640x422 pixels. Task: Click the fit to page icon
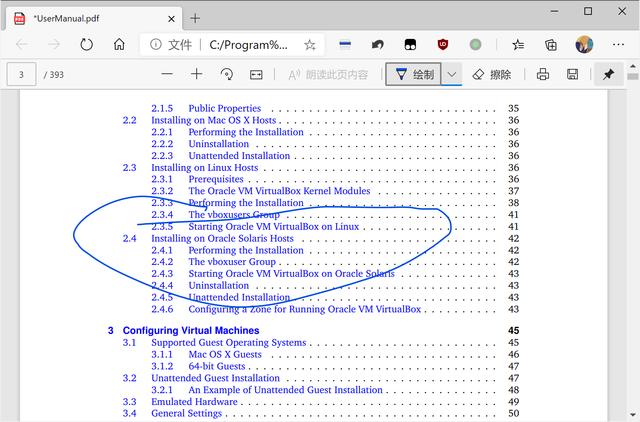256,74
